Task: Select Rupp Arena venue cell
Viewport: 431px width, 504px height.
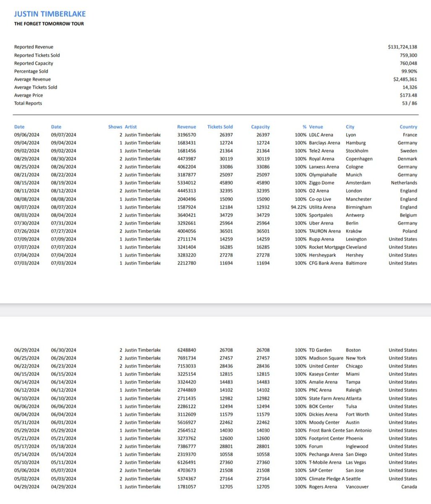Action: pyautogui.click(x=321, y=239)
